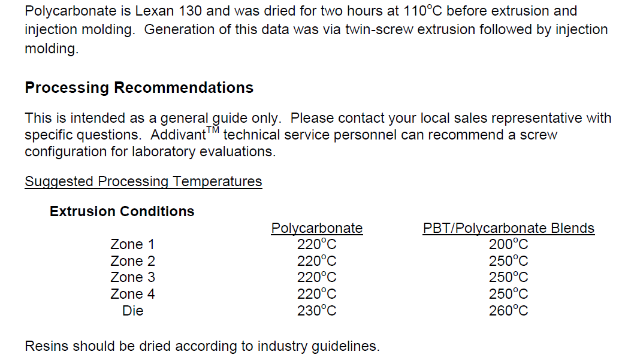Click the 110°C drying temperature text

tap(422, 11)
